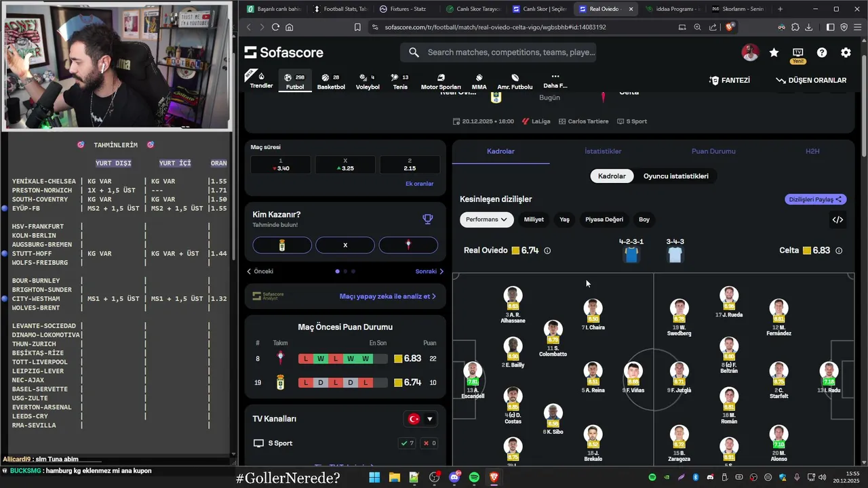Bookmark this page with the bookmark icon
The image size is (868, 488).
click(x=357, y=27)
